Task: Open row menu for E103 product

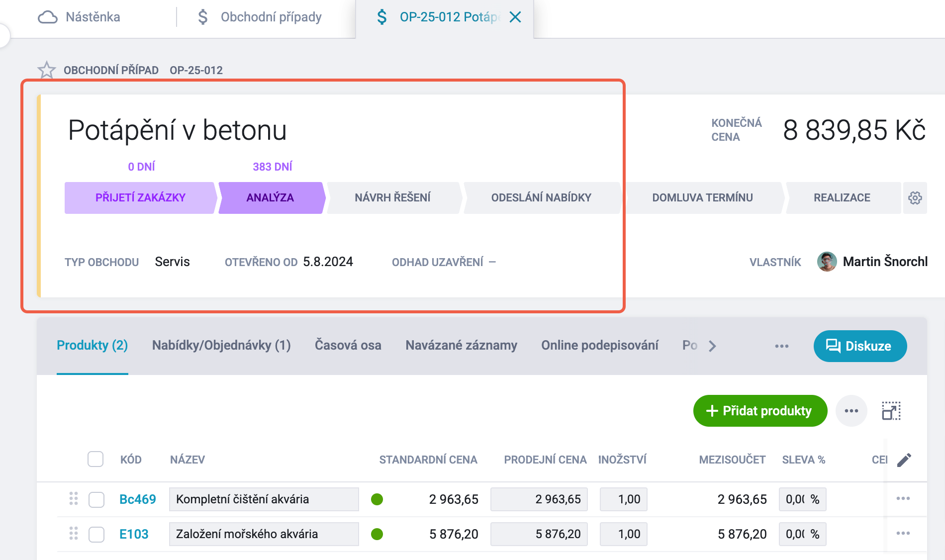Action: click(903, 533)
